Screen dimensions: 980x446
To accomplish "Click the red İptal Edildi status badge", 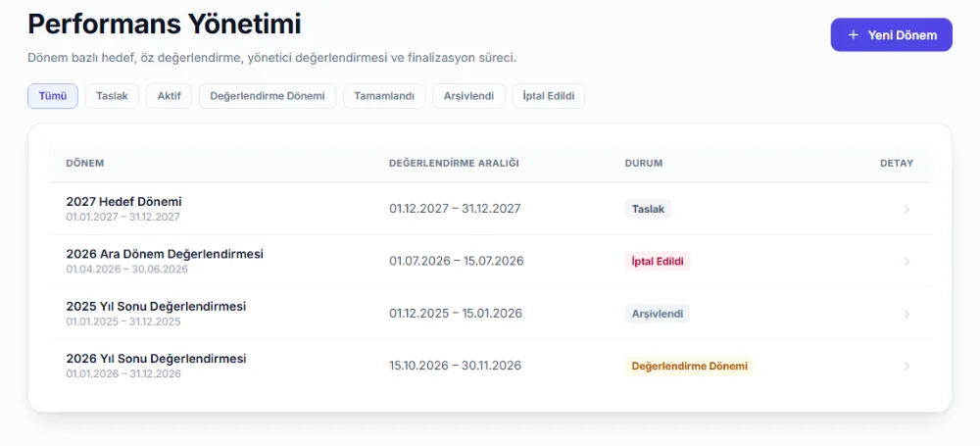I will [x=658, y=262].
